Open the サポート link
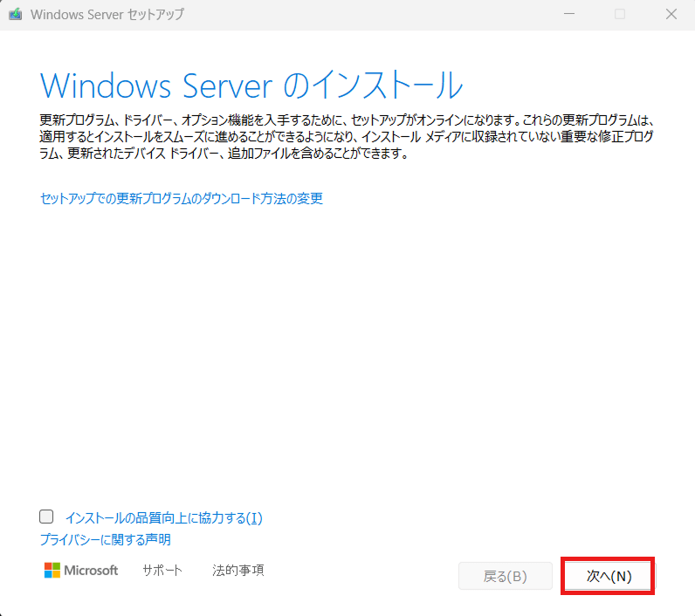The height and width of the screenshot is (616, 695). tap(162, 570)
